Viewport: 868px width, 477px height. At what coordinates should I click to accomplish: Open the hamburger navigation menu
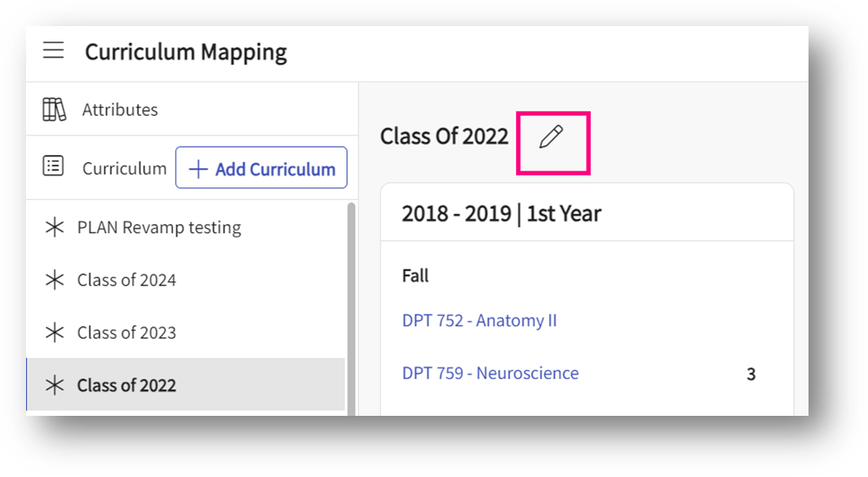click(x=54, y=51)
